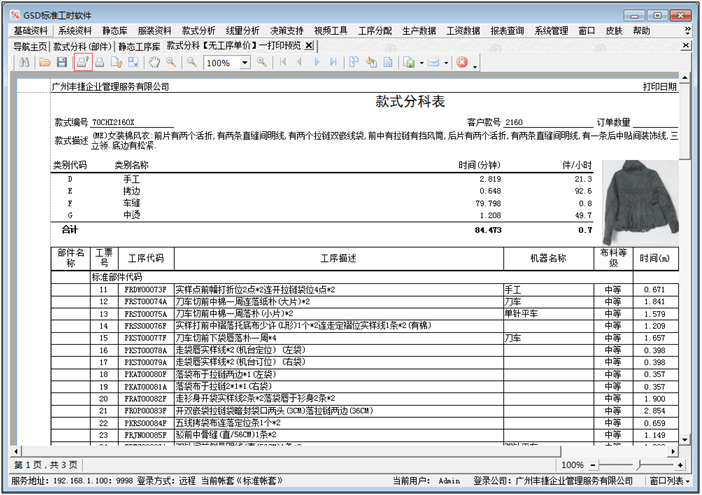Go to the previous page of the preview
Viewport: 702px width, 495px height.
(300, 62)
